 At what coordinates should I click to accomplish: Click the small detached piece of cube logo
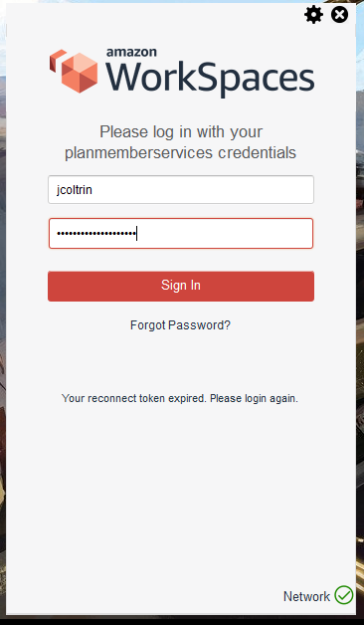pyautogui.click(x=58, y=60)
